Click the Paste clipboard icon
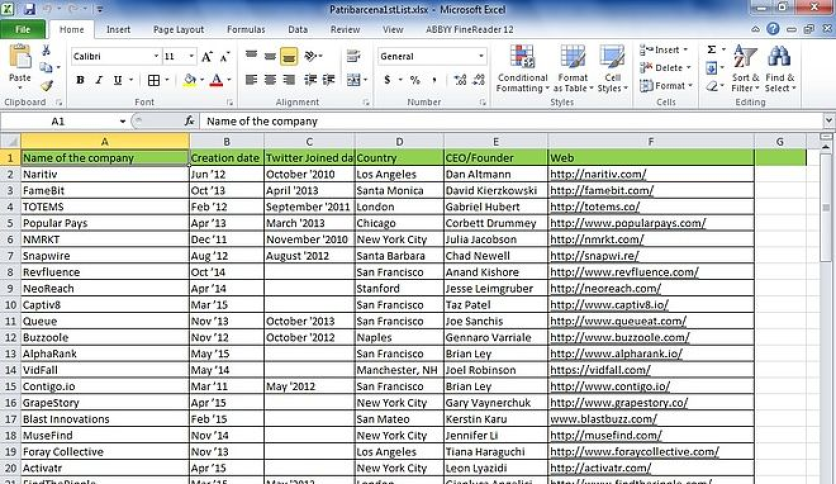The height and width of the screenshot is (484, 836). [x=20, y=58]
